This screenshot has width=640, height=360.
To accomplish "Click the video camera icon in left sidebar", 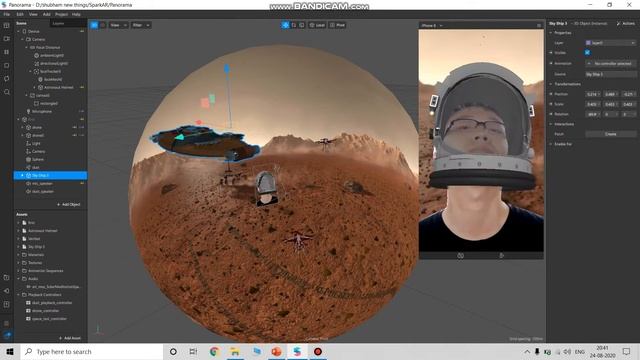I will tap(7, 39).
